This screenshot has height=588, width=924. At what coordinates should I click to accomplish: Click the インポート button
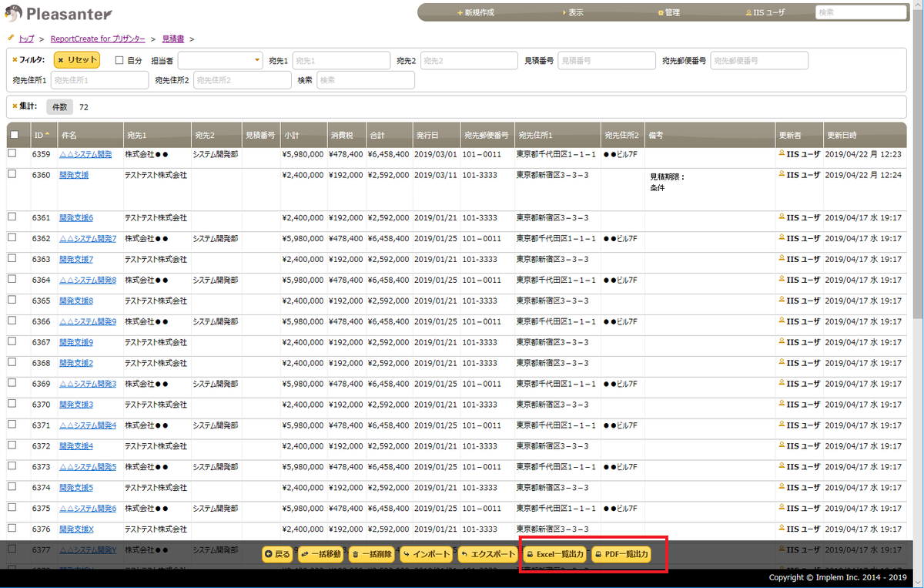point(427,554)
